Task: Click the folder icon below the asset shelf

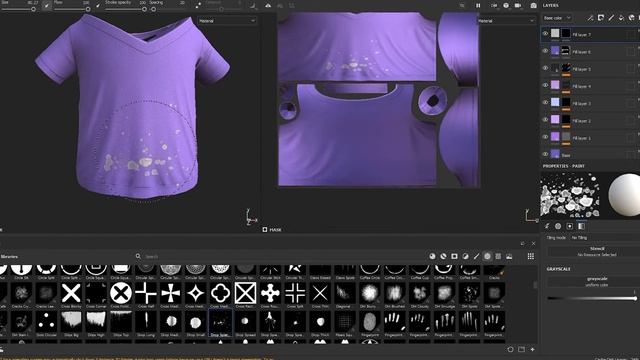Action: click(x=522, y=349)
